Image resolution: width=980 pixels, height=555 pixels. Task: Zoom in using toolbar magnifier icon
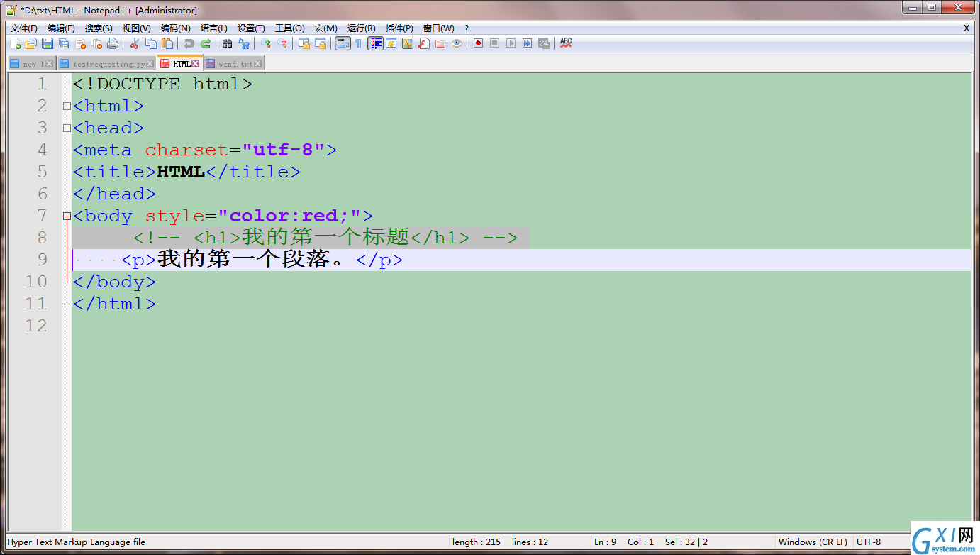(x=265, y=43)
